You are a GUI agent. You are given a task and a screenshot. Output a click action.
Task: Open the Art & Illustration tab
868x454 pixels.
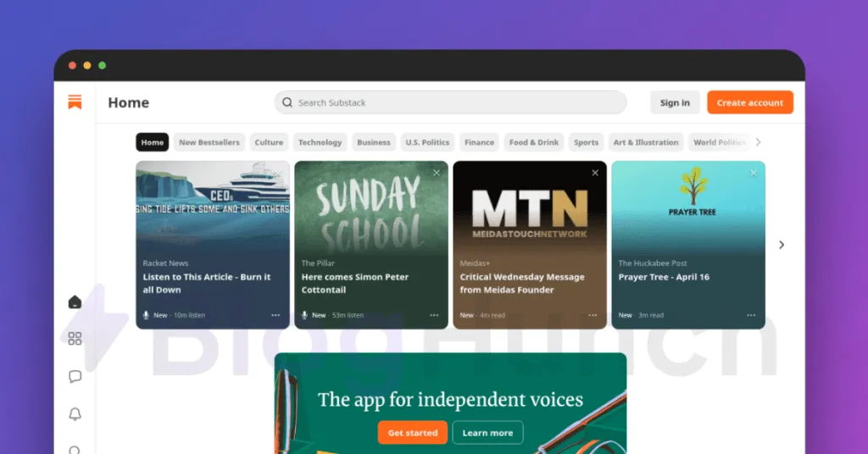(646, 142)
